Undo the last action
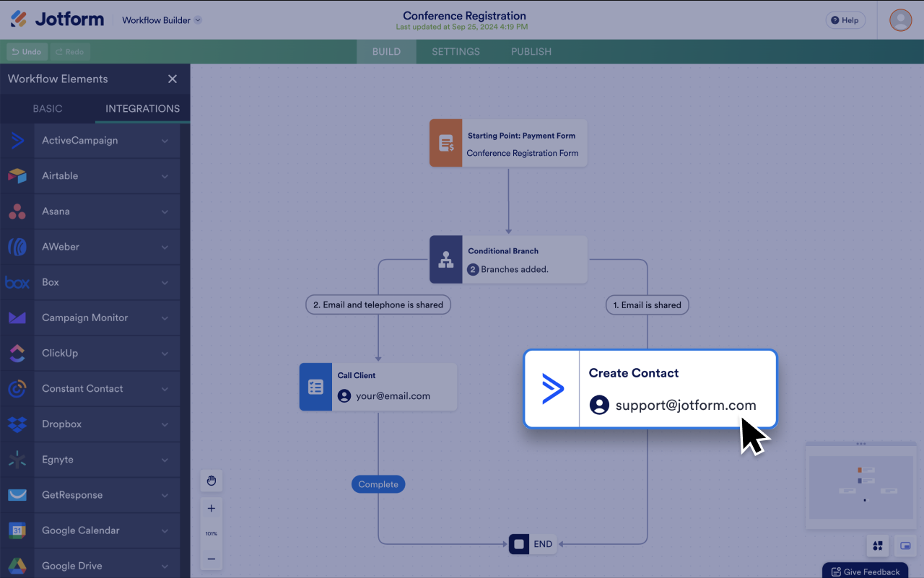The height and width of the screenshot is (578, 924). 27,52
